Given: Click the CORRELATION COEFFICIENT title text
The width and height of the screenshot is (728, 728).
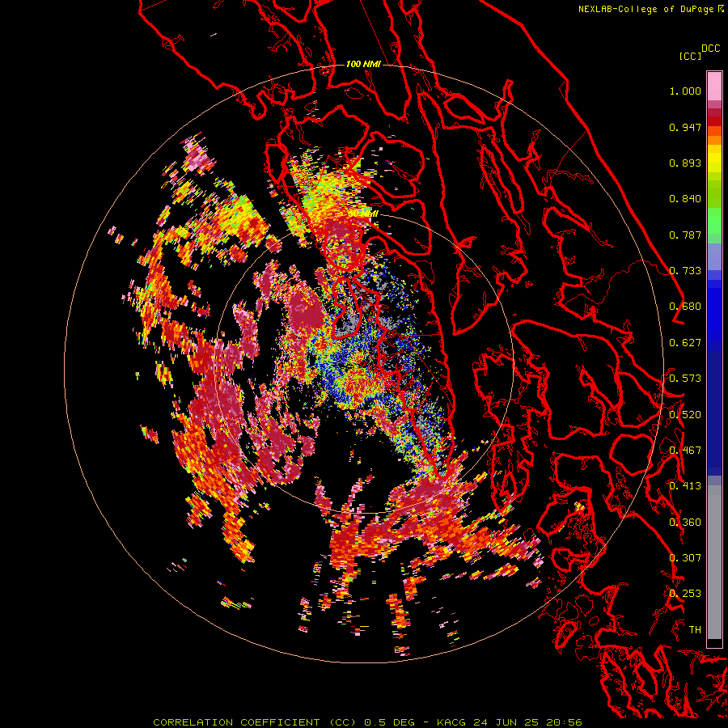Looking at the screenshot, I should 237,722.
